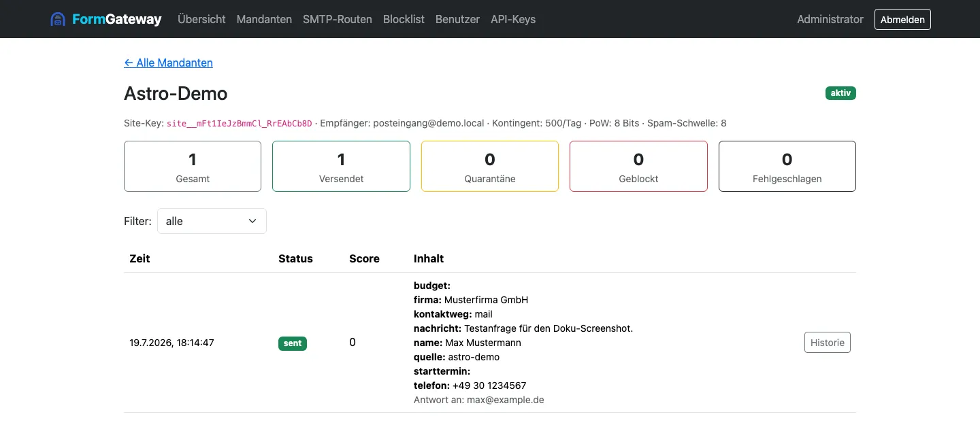Viewport: 980px width, 429px height.
Task: Click the score value 0 in the row
Action: point(353,343)
